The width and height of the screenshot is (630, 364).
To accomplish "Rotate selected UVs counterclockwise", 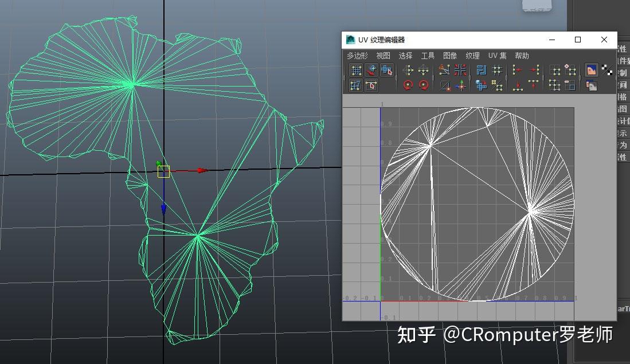I will click(408, 85).
